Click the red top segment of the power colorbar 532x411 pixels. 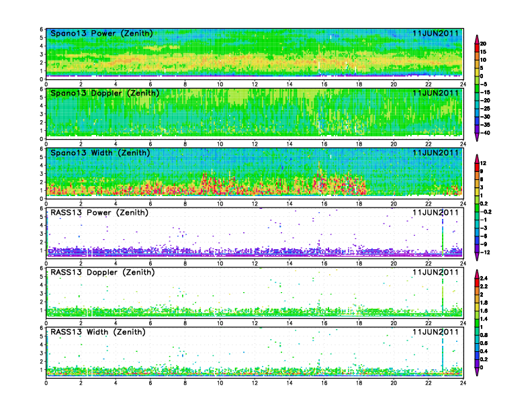click(x=477, y=48)
